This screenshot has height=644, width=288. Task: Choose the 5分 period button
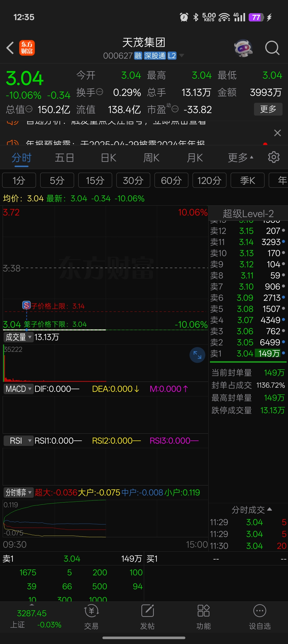(x=57, y=180)
